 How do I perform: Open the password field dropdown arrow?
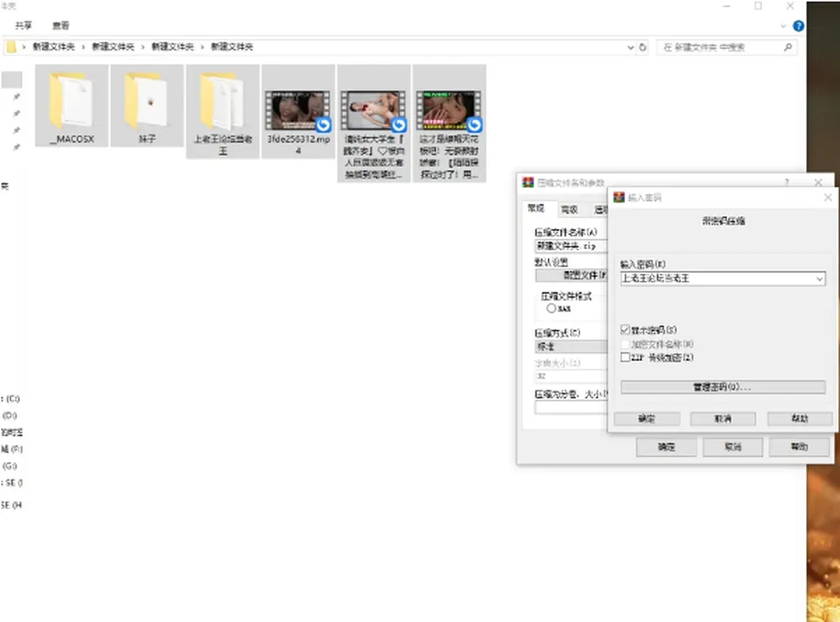[819, 278]
